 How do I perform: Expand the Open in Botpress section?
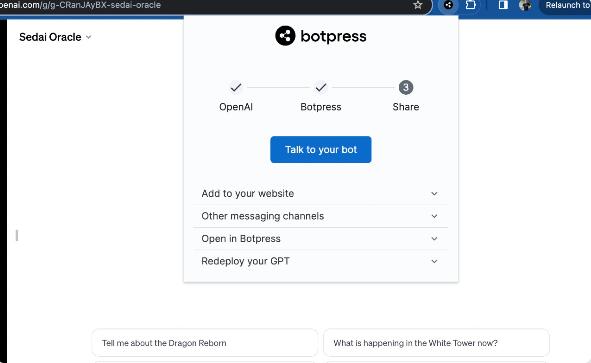(320, 239)
